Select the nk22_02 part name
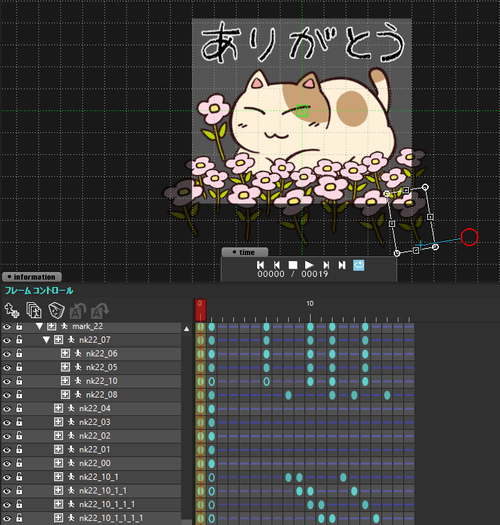The height and width of the screenshot is (525, 500). coord(95,436)
